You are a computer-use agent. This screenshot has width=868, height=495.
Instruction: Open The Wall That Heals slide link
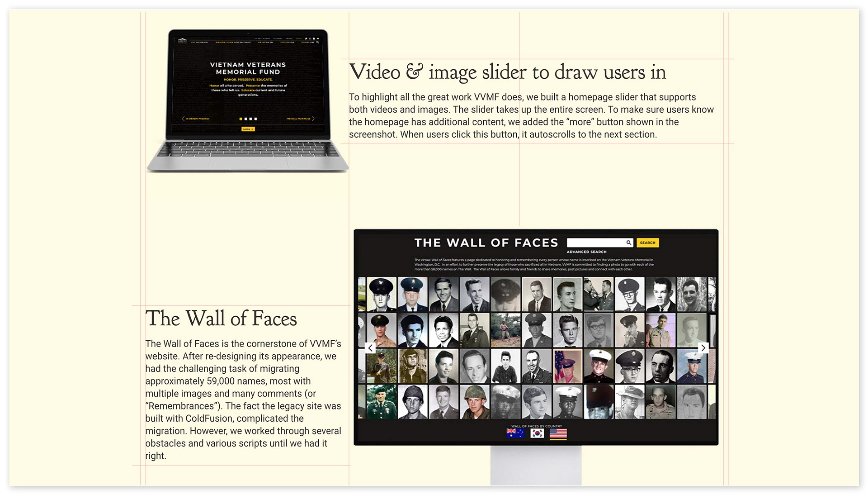298,119
